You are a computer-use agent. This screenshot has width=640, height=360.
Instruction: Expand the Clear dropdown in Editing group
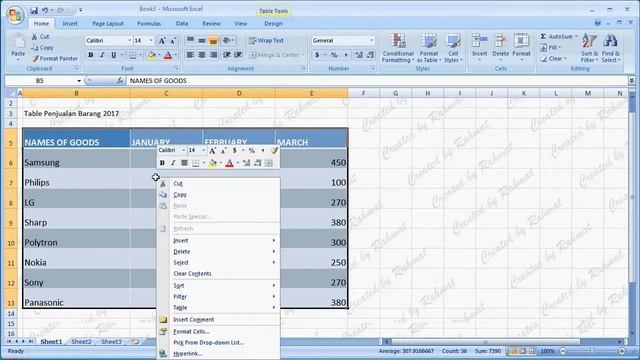click(565, 59)
